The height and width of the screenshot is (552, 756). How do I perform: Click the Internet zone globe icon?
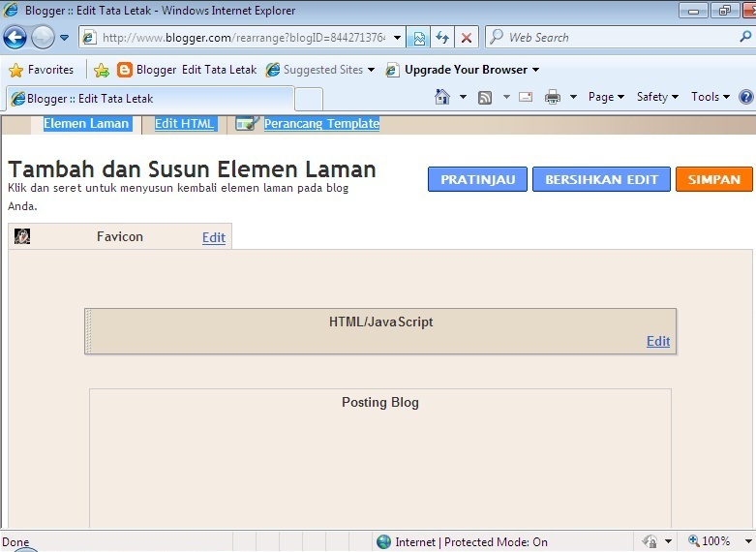[383, 542]
